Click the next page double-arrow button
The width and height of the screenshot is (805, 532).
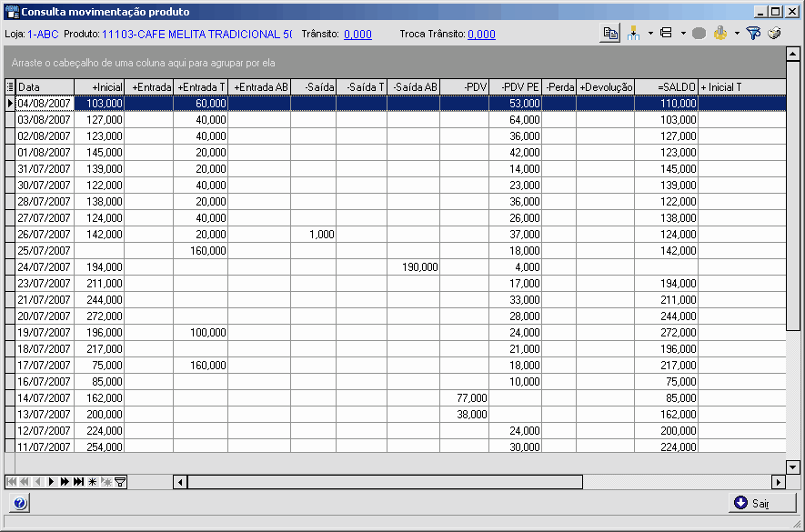pyautogui.click(x=65, y=482)
